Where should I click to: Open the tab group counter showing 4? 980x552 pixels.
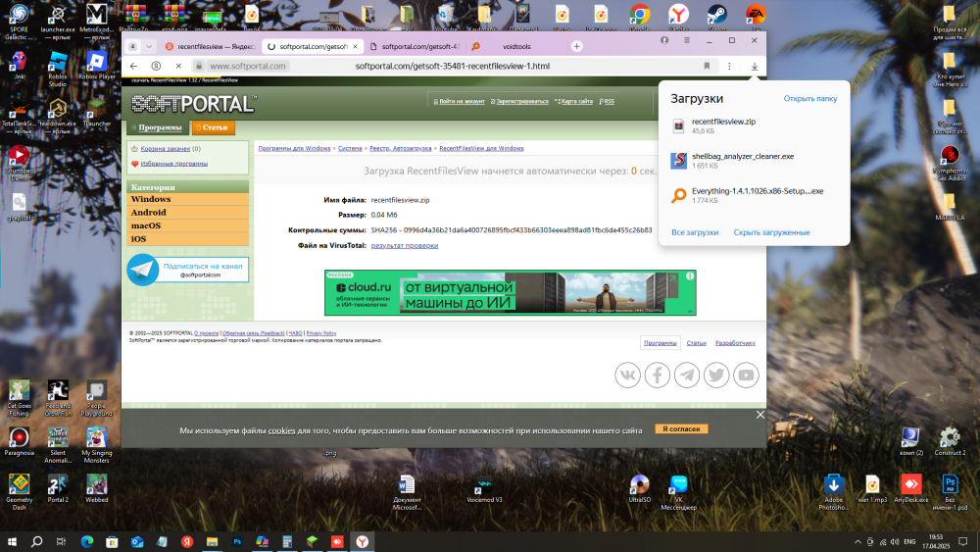click(x=132, y=46)
